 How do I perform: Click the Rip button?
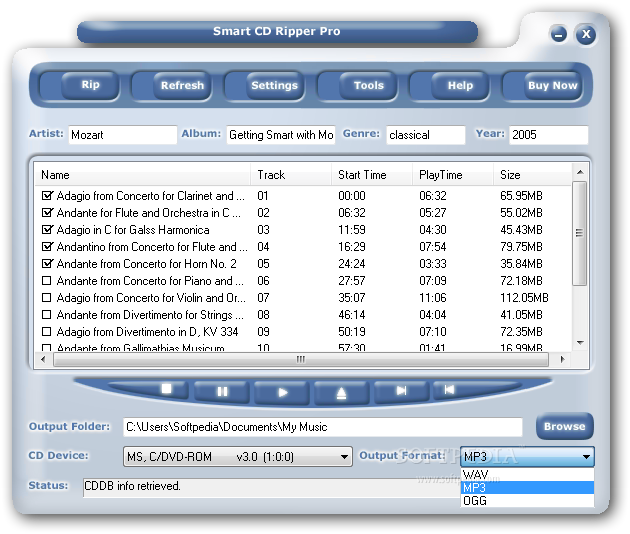[x=90, y=85]
